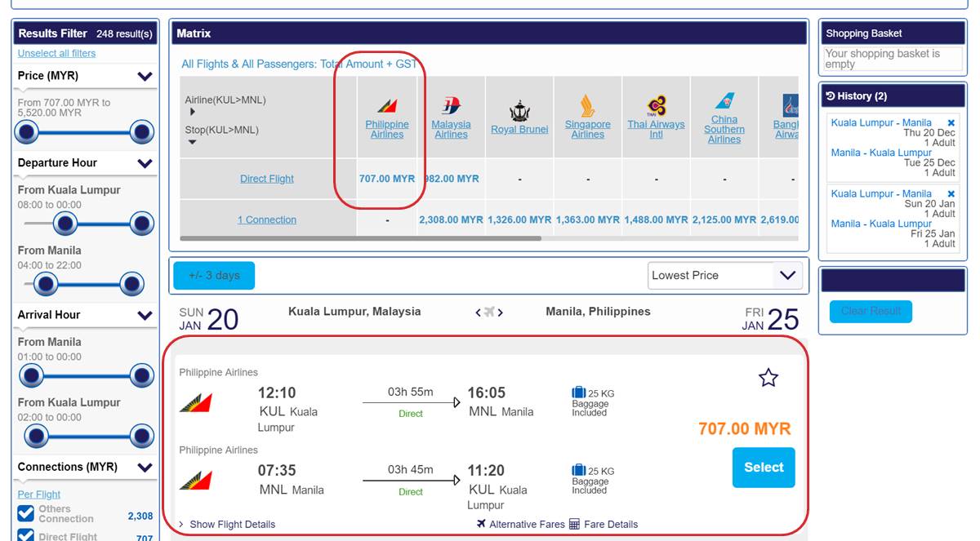This screenshot has width=980, height=541.
Task: Click the Singapore Airlines logo in matrix
Action: coord(587,106)
